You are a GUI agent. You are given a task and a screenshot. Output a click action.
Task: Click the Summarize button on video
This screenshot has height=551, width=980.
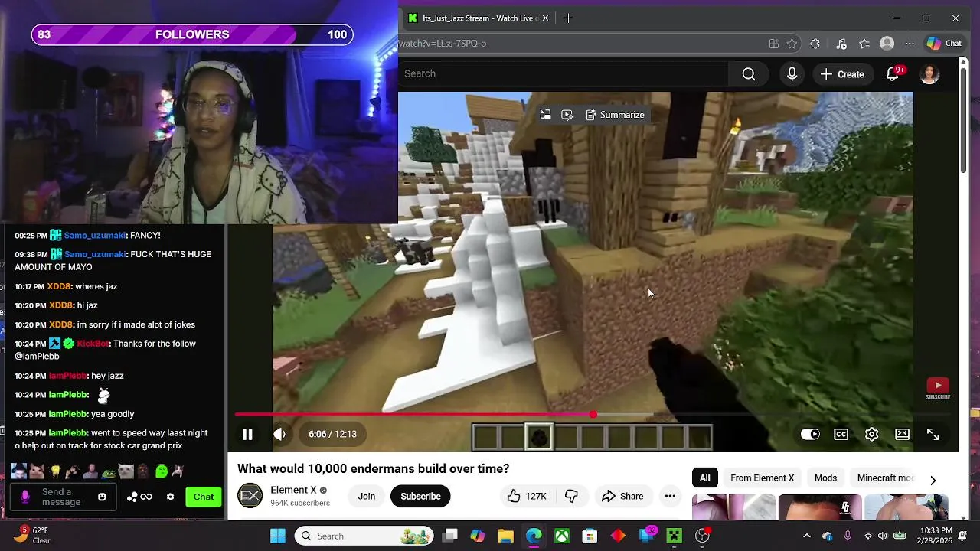coord(616,115)
